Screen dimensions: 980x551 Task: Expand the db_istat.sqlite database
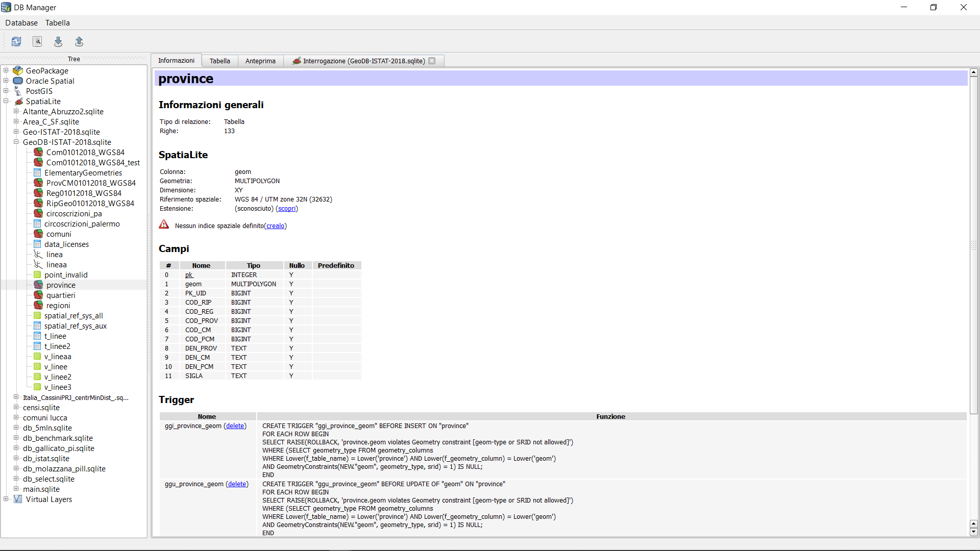pyautogui.click(x=16, y=458)
